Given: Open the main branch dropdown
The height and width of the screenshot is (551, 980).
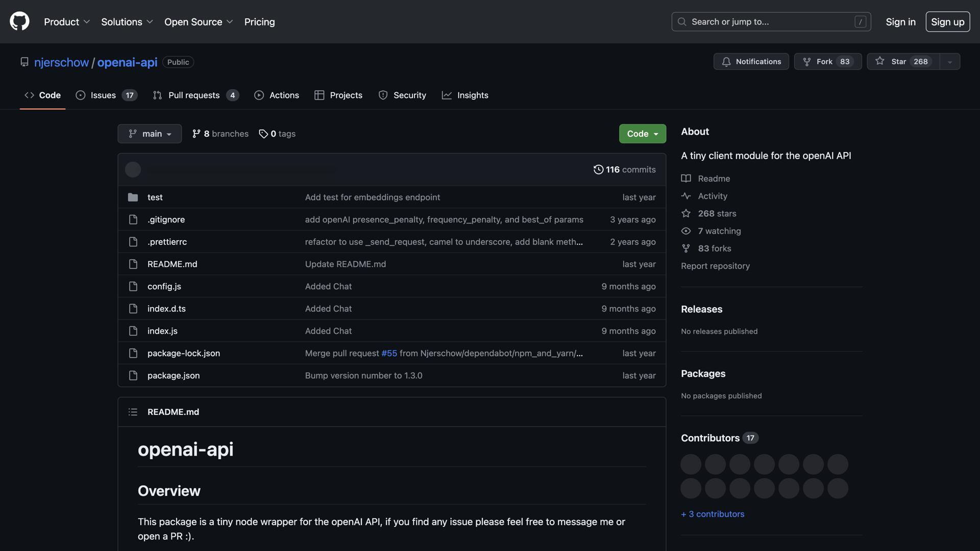Looking at the screenshot, I should point(149,133).
